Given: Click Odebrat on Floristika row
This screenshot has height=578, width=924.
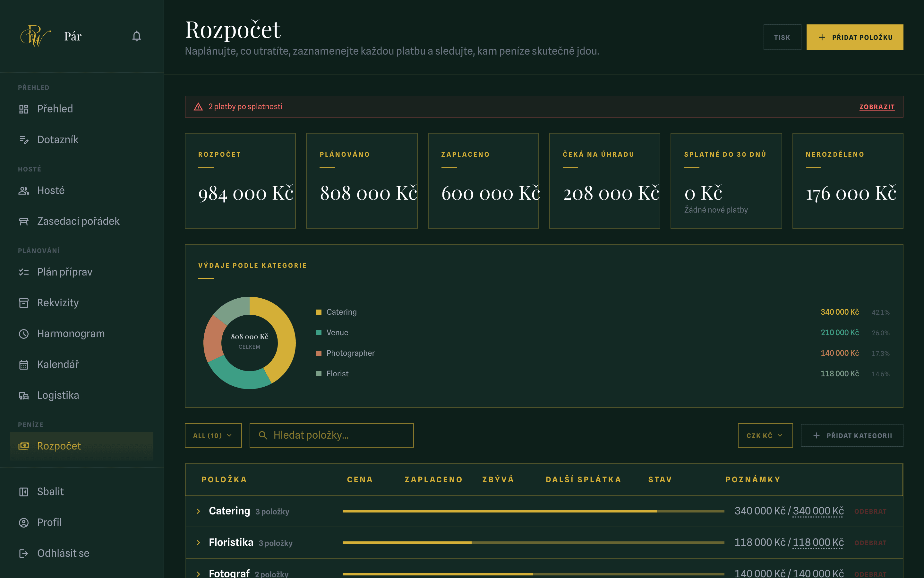Looking at the screenshot, I should coord(870,543).
